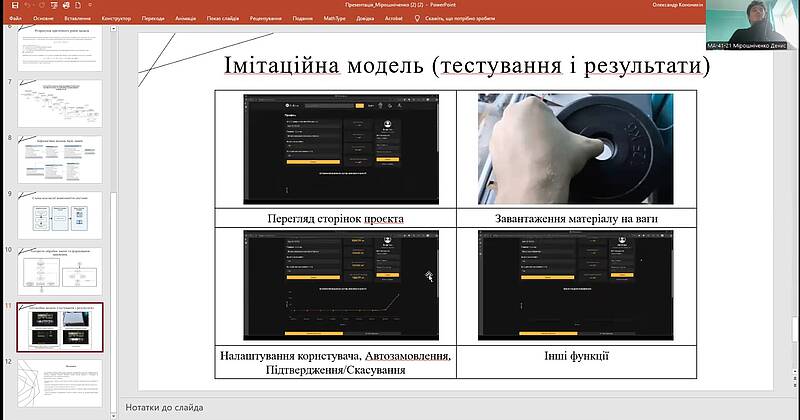The image size is (800, 420).
Task: Switch to the Acrobat ribbon tab
Action: pyautogui.click(x=393, y=18)
